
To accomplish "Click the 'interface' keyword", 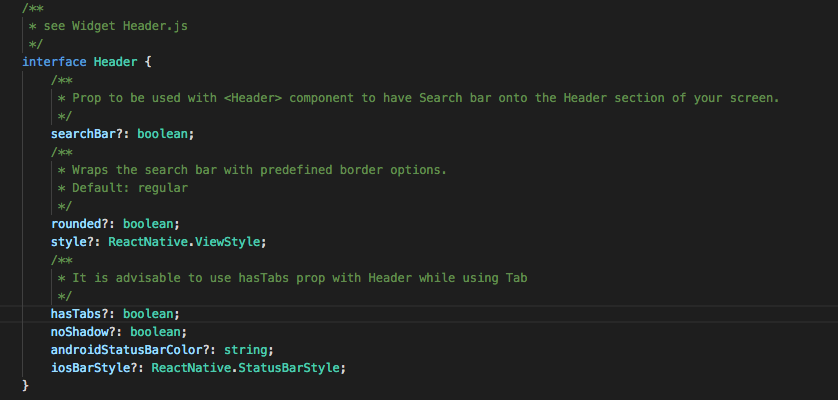I will (x=54, y=62).
